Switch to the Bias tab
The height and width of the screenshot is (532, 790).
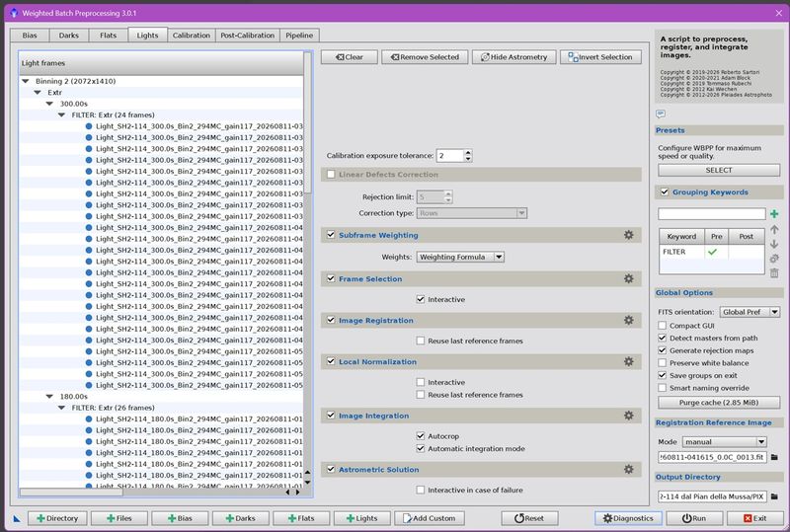[x=30, y=36]
